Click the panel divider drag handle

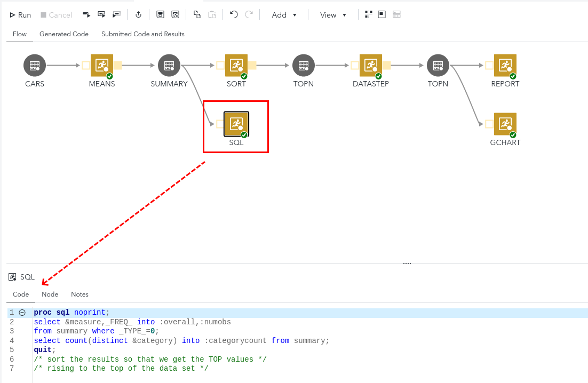(x=407, y=264)
